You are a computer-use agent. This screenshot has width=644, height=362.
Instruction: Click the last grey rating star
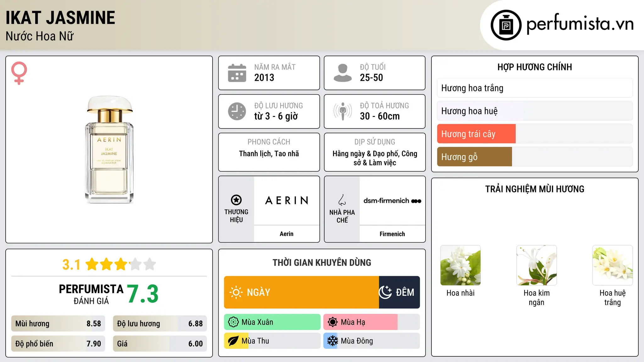pos(150,264)
